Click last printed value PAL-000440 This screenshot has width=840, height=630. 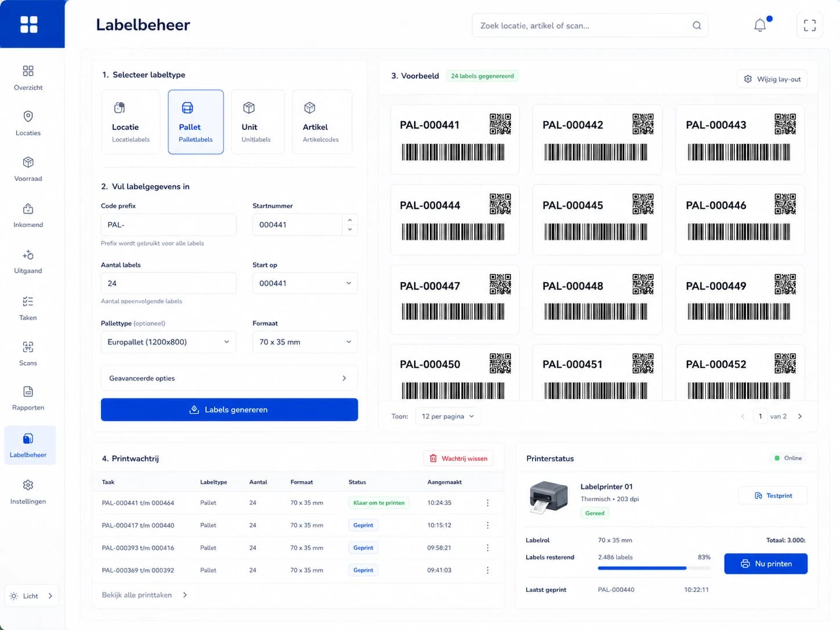pos(616,590)
